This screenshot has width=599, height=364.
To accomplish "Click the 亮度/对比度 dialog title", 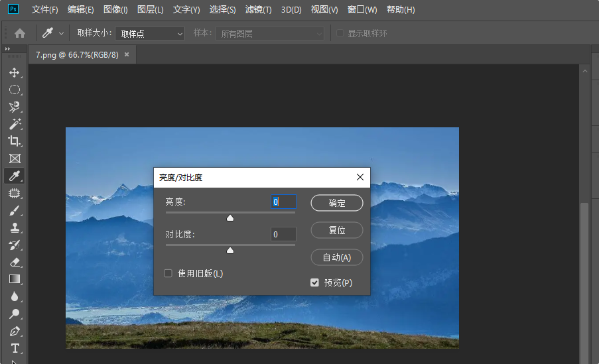I will coord(180,178).
